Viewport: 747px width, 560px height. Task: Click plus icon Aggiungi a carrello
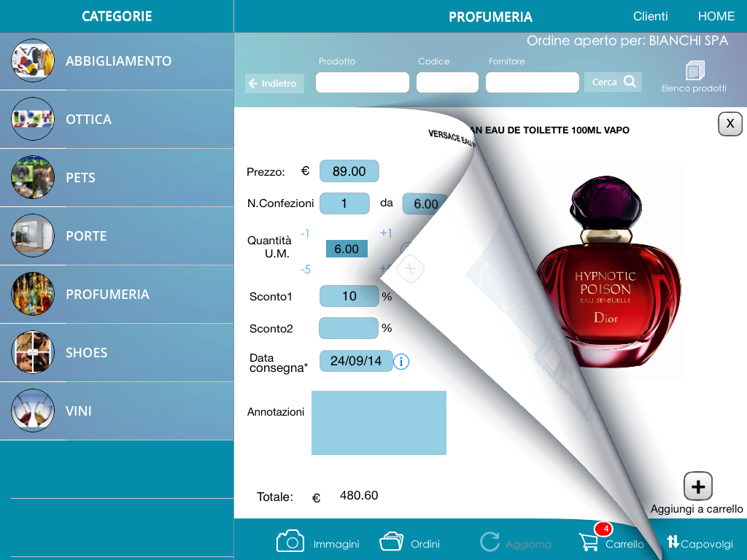pos(698,486)
